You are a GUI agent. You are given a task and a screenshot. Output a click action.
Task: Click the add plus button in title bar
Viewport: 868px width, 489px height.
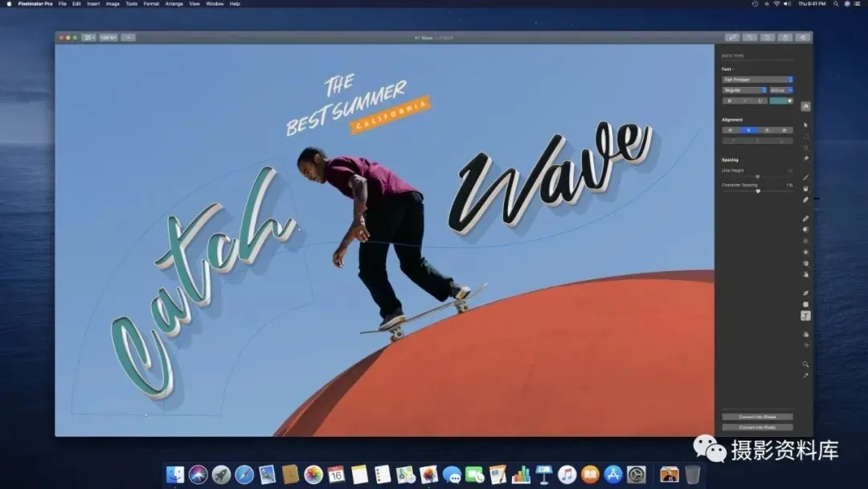point(128,38)
